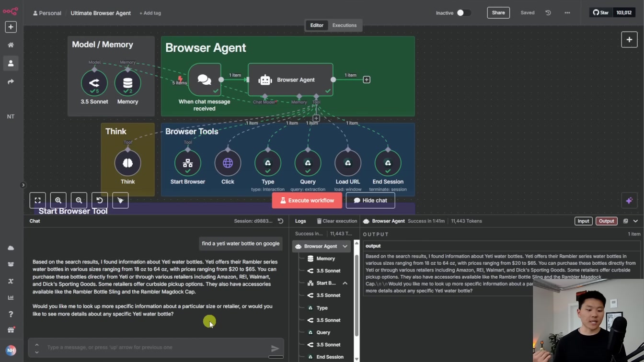Zoom out on the canvas
This screenshot has width=644, height=362.
click(79, 200)
